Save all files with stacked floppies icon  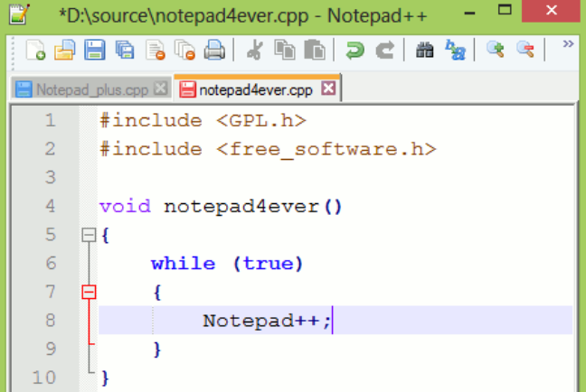click(125, 50)
